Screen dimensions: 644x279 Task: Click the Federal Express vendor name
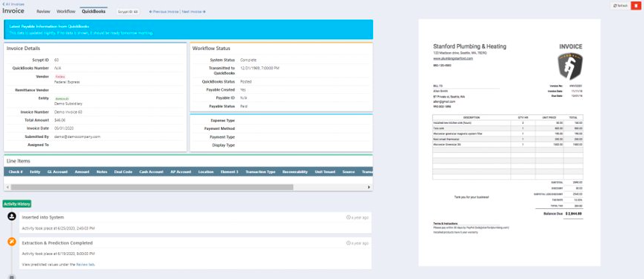coord(67,82)
